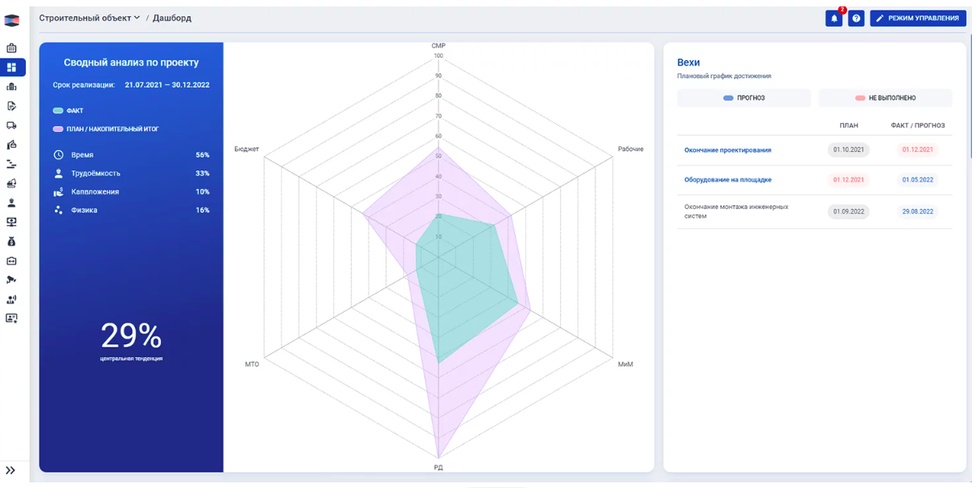Click the РД axis label on radar chart

pos(439,467)
